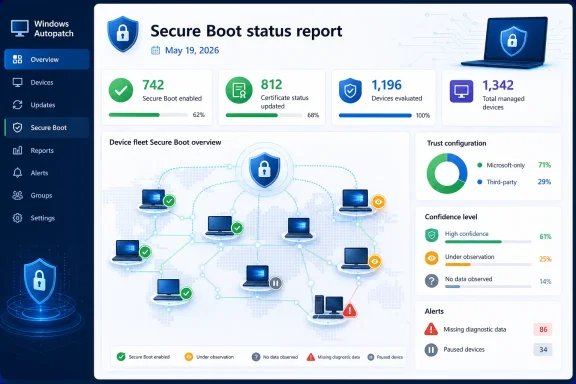Click the Third-party 29% value
The width and height of the screenshot is (576, 384).
544,182
